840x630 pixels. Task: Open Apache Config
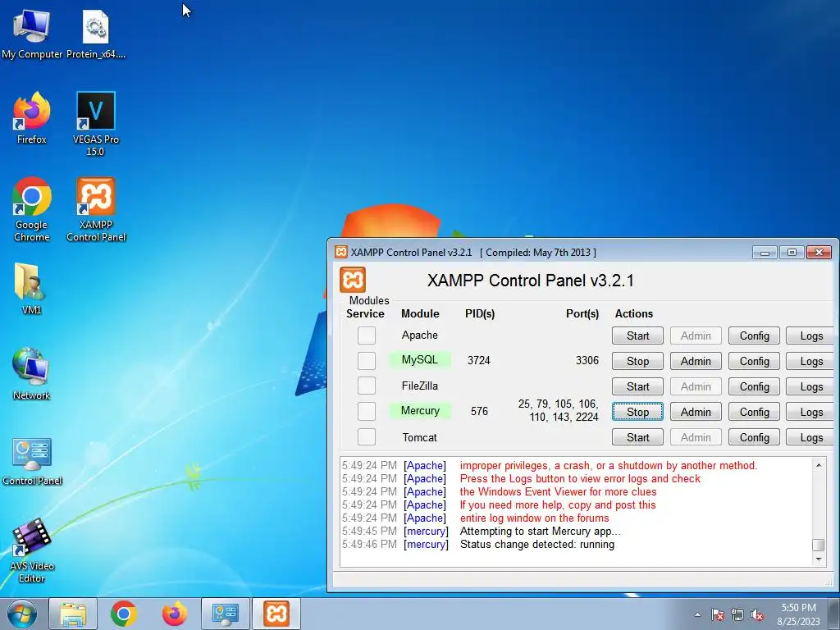[x=755, y=336]
